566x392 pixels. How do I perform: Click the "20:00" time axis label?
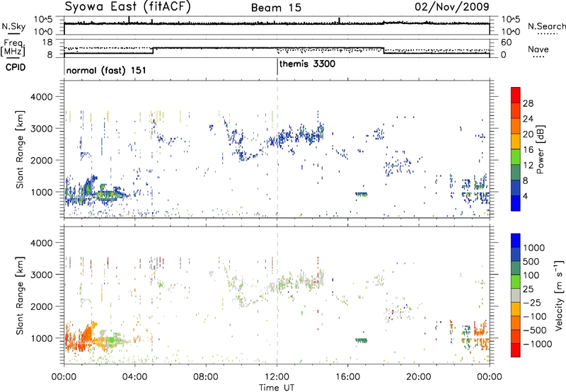point(419,377)
